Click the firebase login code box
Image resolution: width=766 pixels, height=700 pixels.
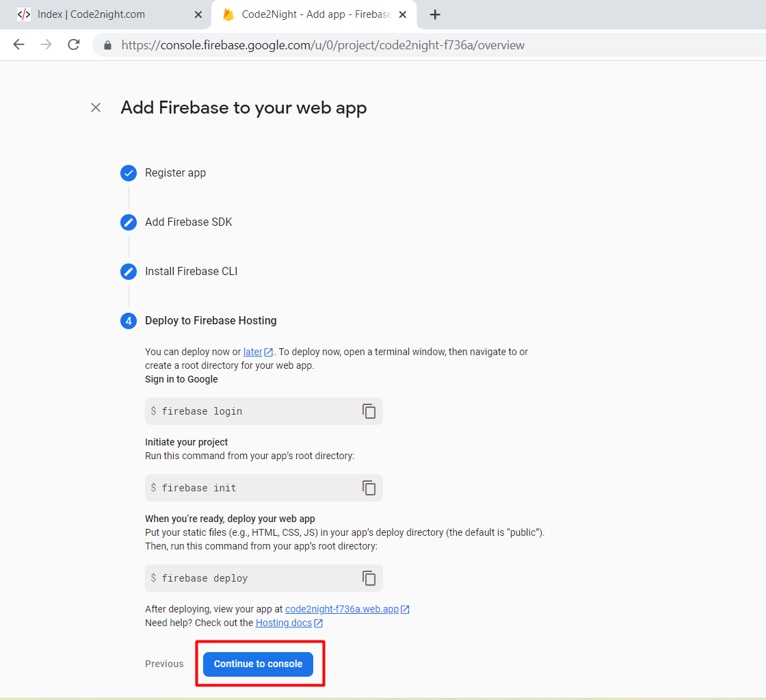tap(264, 411)
